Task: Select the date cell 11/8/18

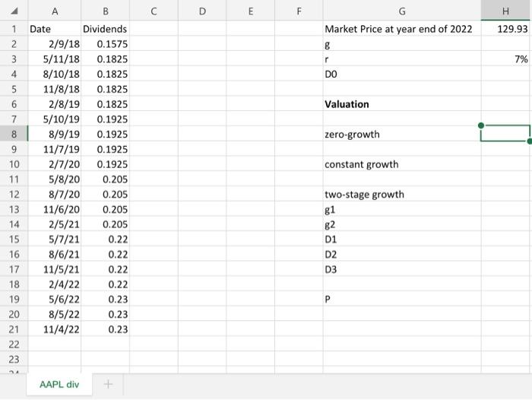Action: point(55,89)
